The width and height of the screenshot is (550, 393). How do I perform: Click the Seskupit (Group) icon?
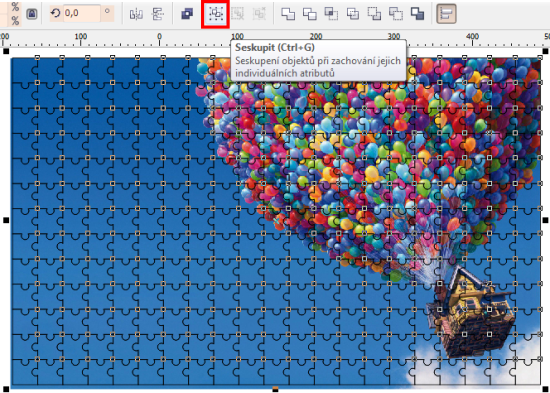pyautogui.click(x=216, y=14)
